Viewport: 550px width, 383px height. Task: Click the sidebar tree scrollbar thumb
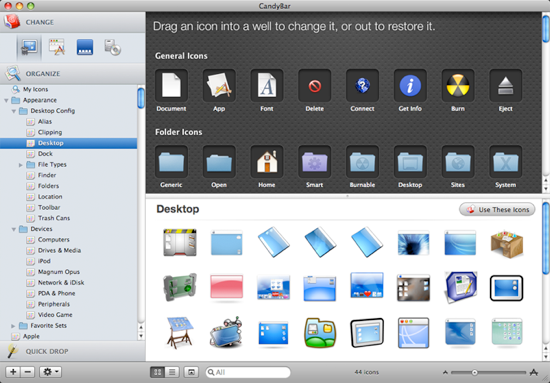pyautogui.click(x=141, y=98)
